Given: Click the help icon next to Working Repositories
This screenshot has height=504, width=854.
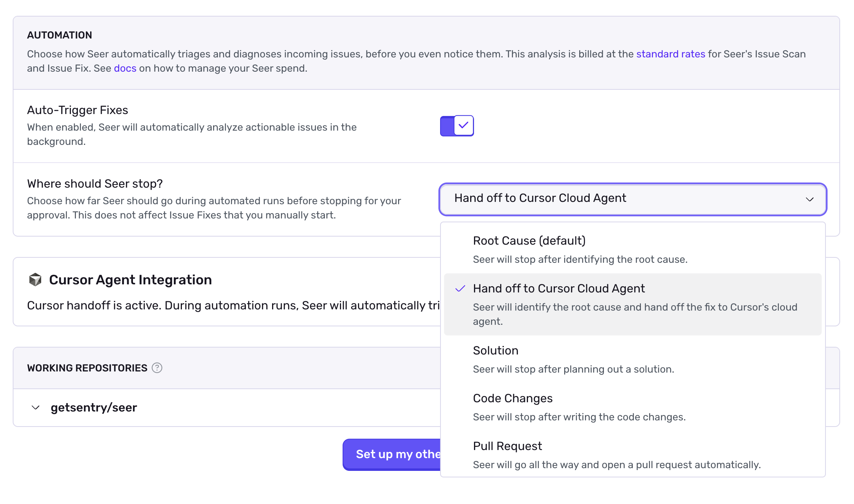Looking at the screenshot, I should [x=157, y=368].
